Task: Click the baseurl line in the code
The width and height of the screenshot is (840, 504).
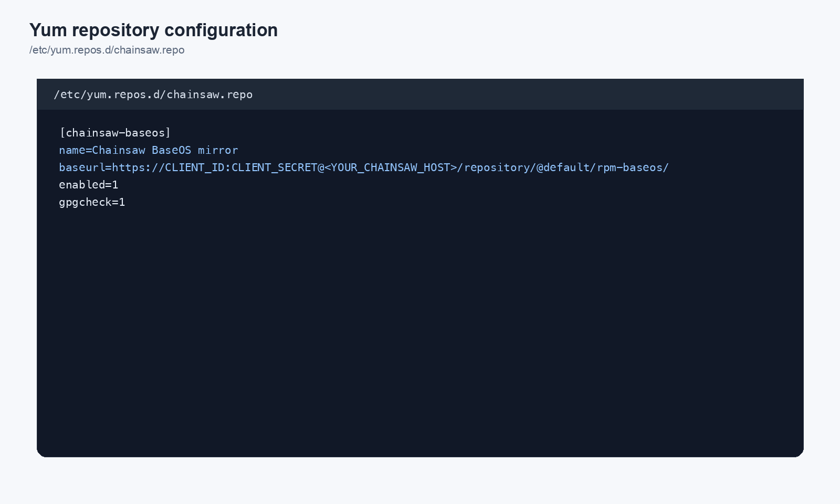Action: point(364,167)
